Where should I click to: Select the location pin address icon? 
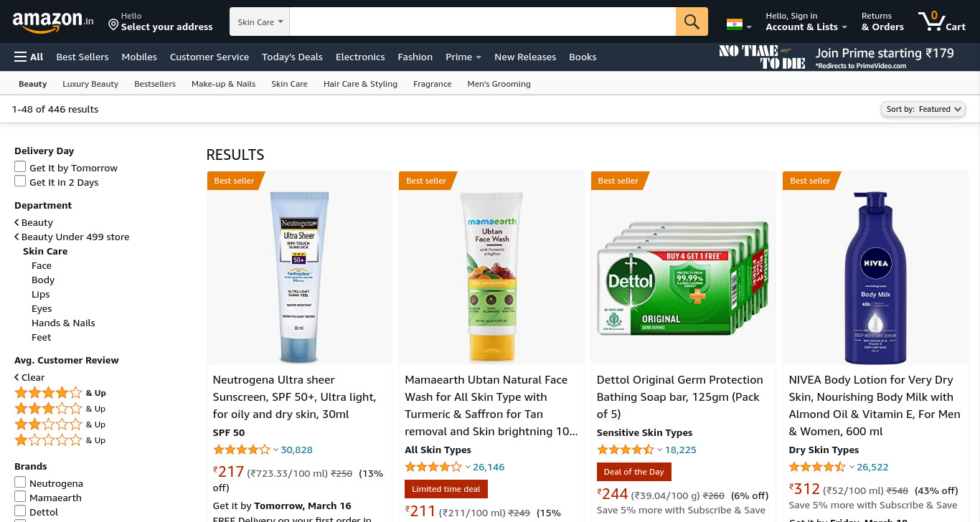tap(113, 25)
